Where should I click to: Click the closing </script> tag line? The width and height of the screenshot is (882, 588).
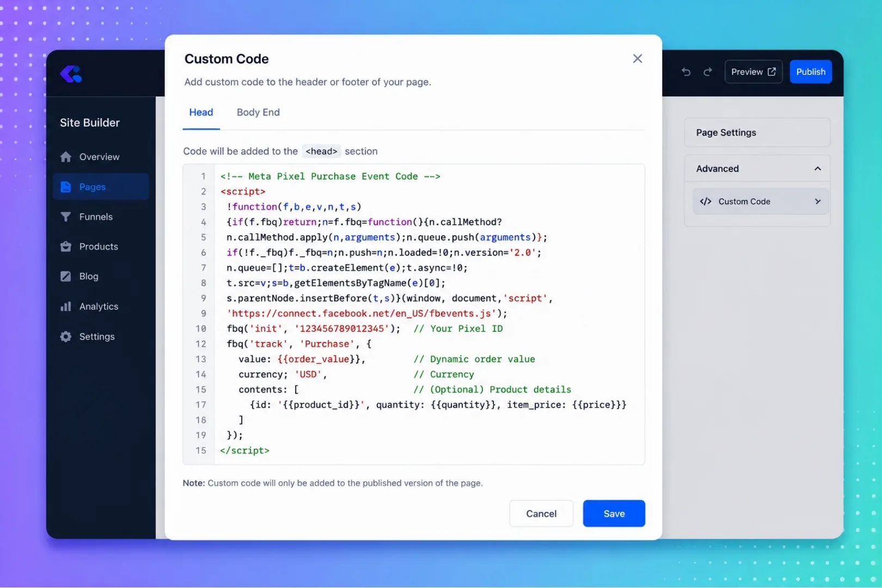pyautogui.click(x=244, y=451)
